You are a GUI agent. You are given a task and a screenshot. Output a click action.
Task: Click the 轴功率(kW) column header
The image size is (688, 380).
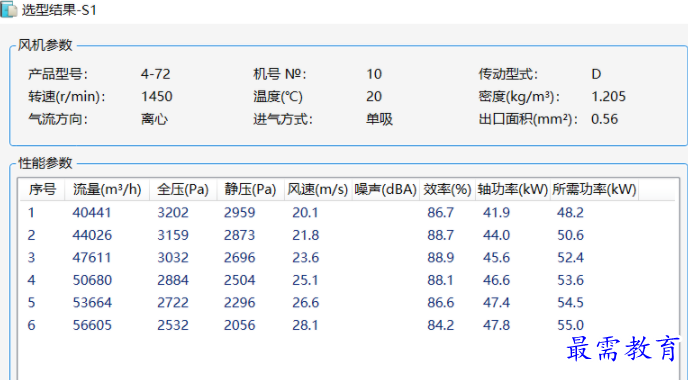pos(513,190)
